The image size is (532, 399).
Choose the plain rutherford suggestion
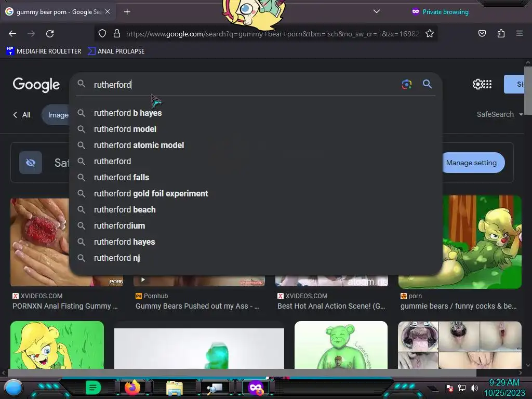[256, 162]
